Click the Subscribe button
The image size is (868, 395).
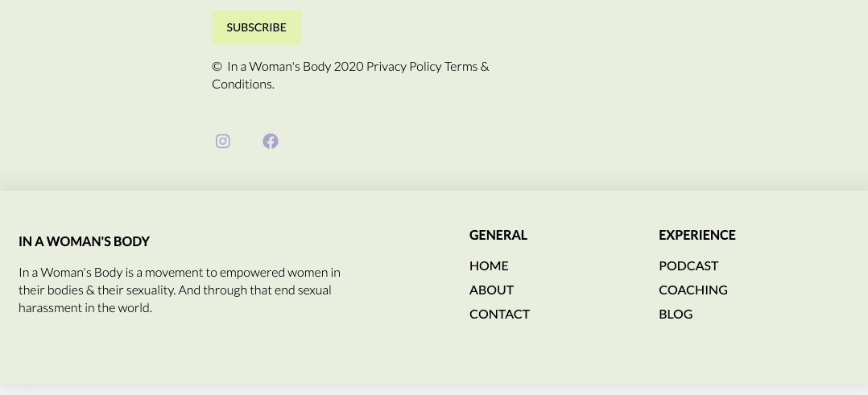click(x=256, y=27)
